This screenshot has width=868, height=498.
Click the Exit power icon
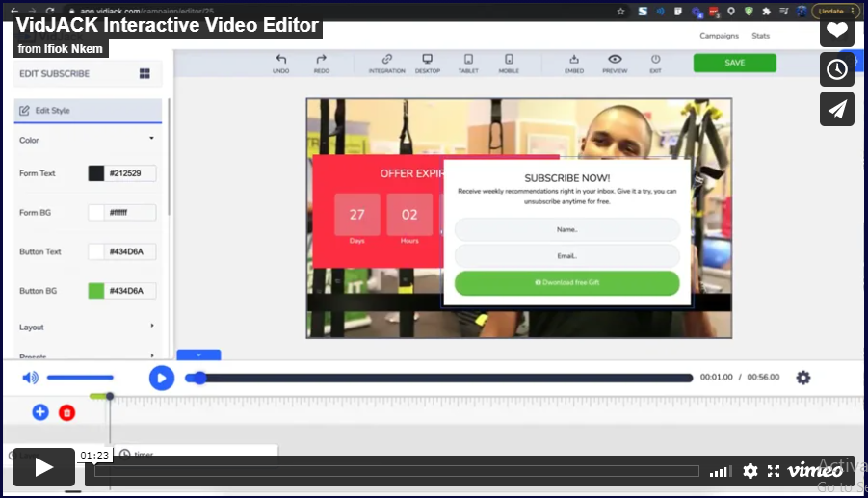click(x=655, y=59)
